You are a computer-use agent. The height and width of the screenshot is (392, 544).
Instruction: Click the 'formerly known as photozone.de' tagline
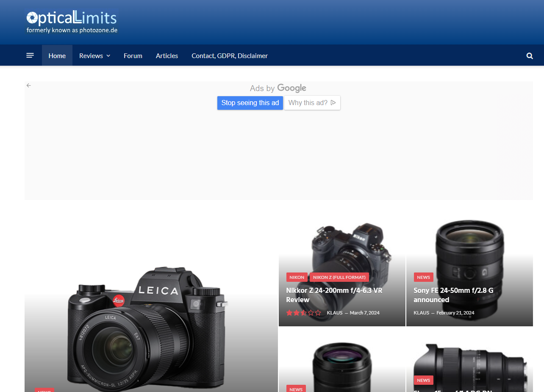click(72, 30)
